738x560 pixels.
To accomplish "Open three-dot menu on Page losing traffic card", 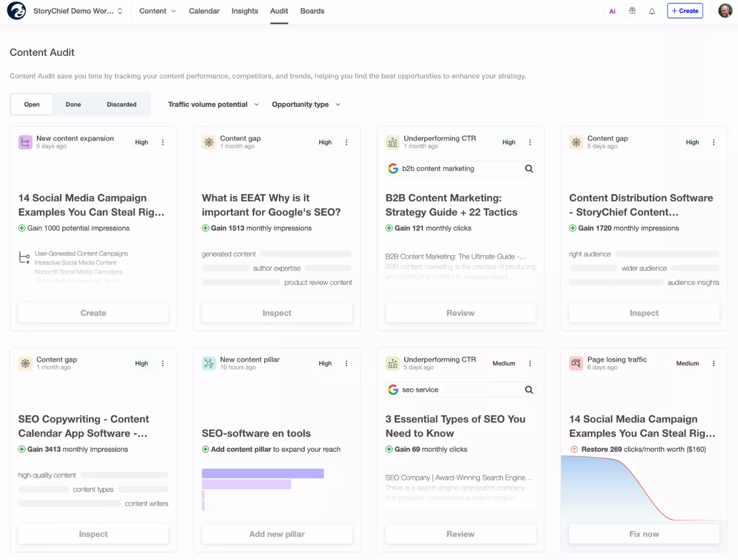I will tap(714, 364).
